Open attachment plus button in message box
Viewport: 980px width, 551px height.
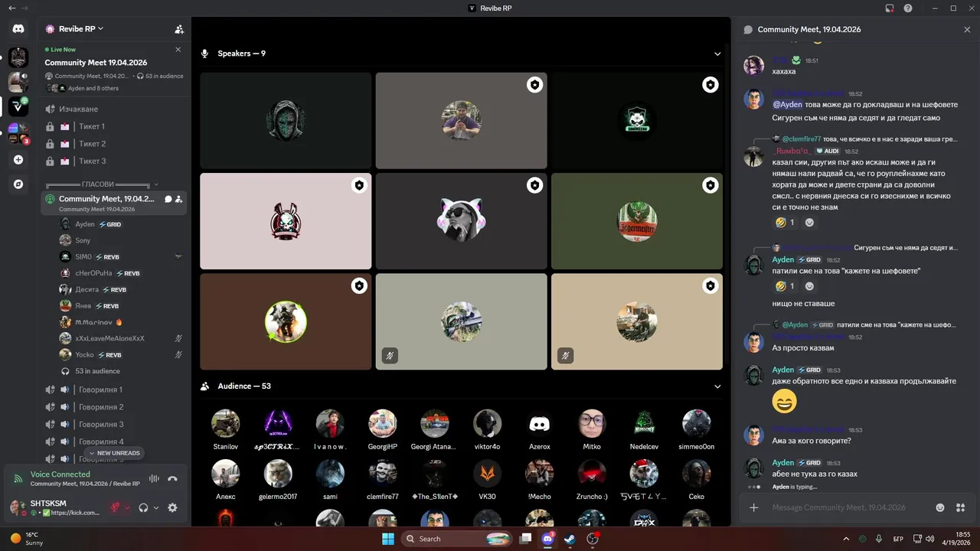click(754, 507)
